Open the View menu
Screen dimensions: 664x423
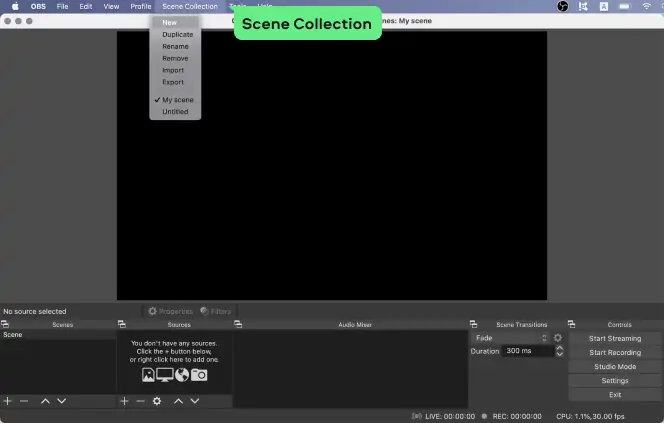point(111,6)
